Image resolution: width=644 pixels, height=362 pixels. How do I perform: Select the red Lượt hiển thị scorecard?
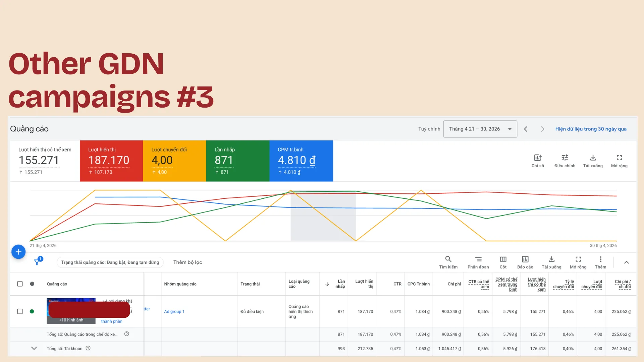[111, 161]
